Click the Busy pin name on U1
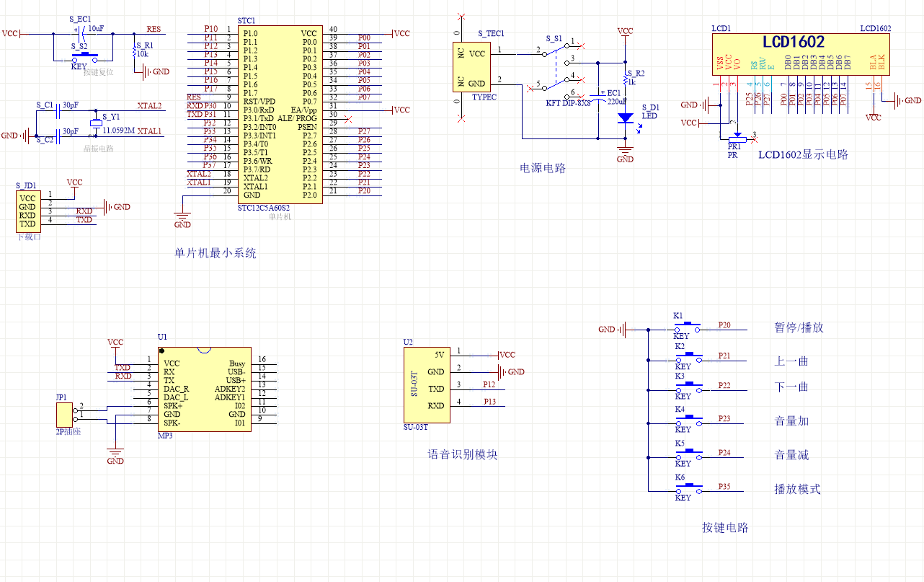 pos(237,363)
